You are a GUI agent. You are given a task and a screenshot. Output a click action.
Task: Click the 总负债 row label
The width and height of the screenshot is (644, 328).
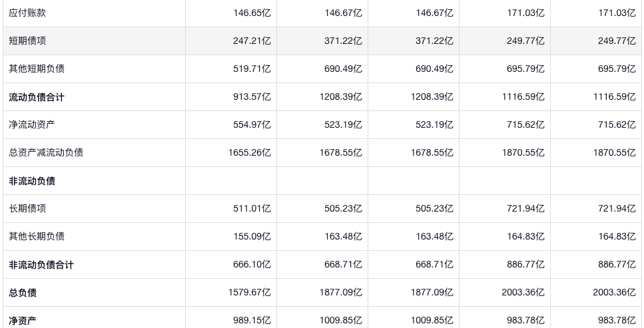[x=23, y=293]
